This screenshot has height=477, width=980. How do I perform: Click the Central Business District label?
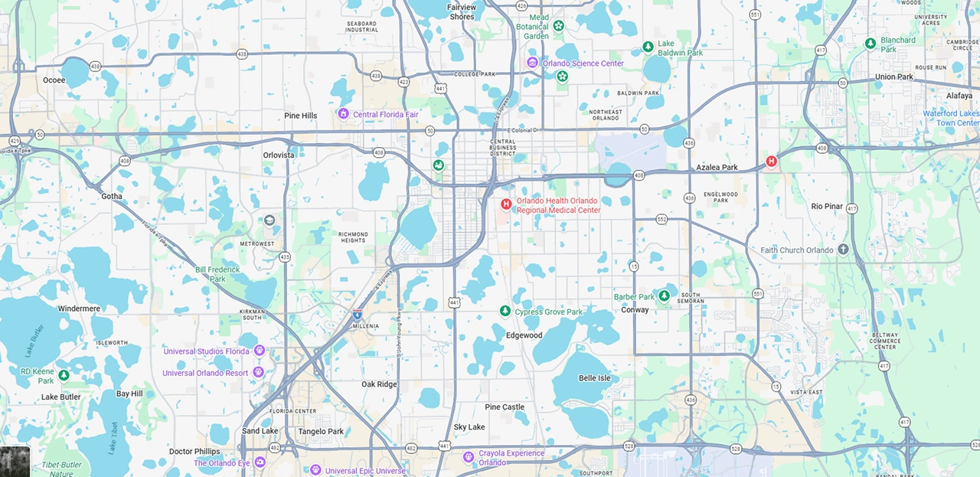(503, 148)
